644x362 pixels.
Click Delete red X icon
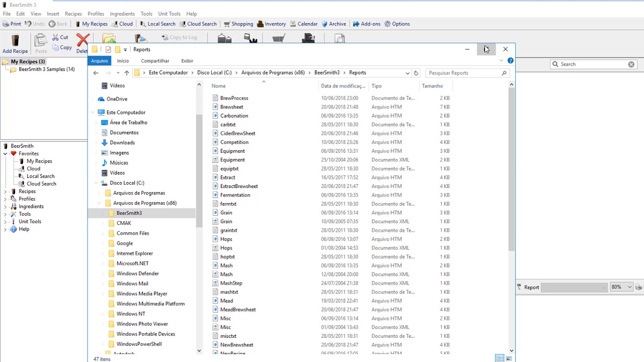point(83,40)
